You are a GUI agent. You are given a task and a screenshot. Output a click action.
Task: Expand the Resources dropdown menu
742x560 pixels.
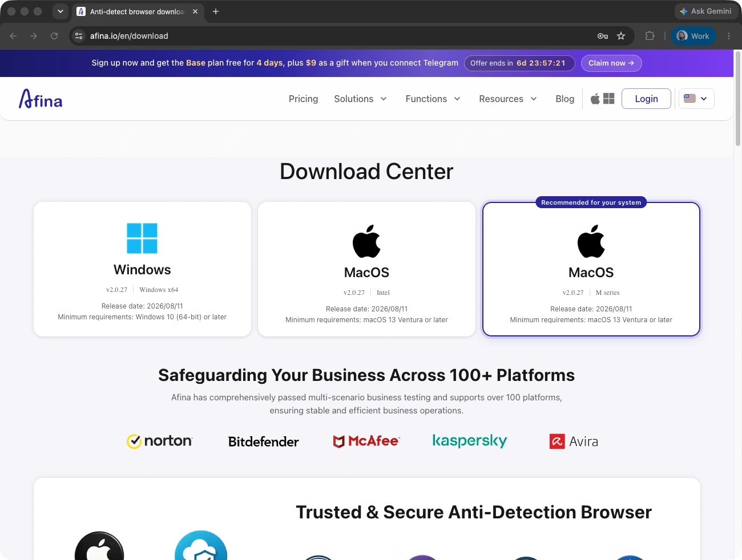pyautogui.click(x=508, y=99)
